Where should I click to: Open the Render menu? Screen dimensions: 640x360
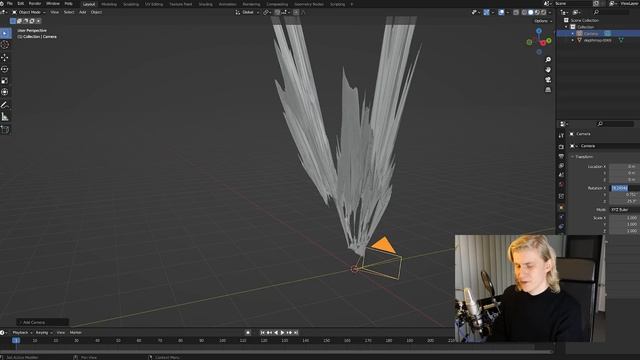tap(35, 4)
